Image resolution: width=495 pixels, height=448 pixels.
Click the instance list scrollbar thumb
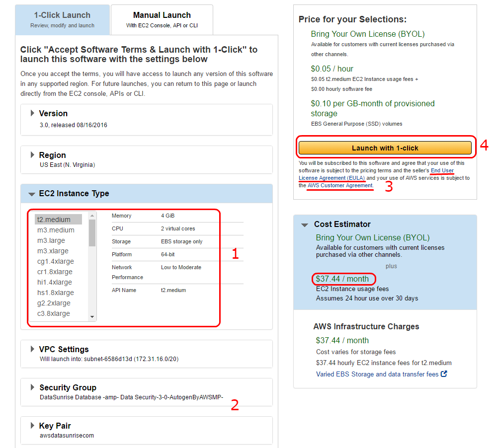92,233
